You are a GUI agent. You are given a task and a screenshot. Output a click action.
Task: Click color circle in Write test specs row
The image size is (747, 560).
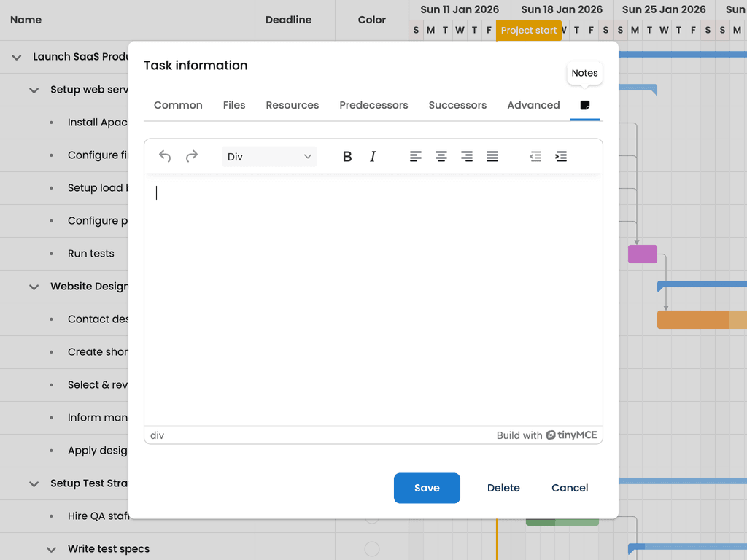click(372, 549)
